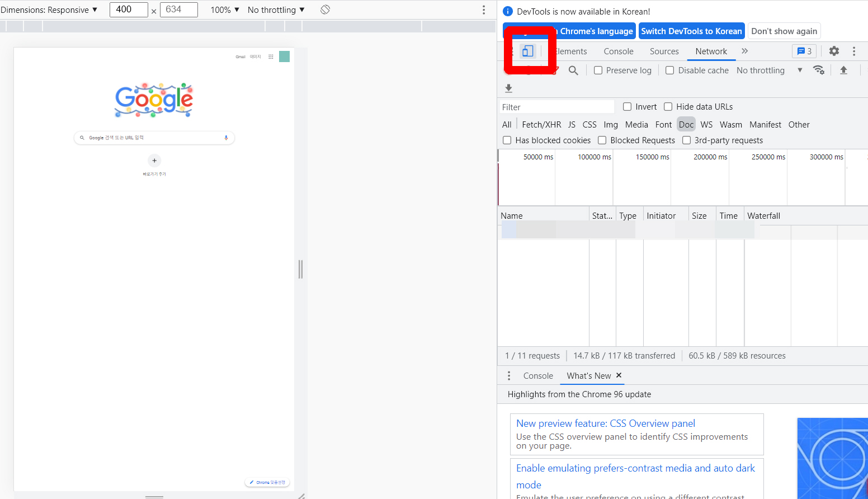Open device toolbar No throttling dropdown
868x499 pixels.
click(276, 10)
